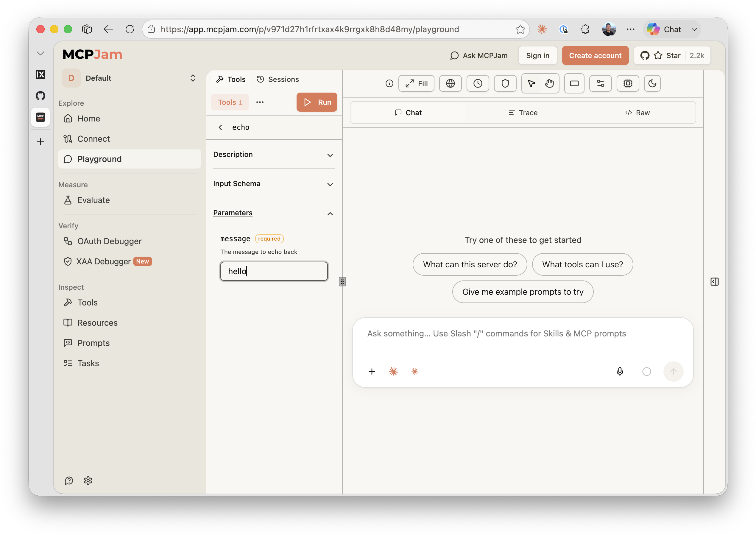Open the Copilot Chat dropdown arrow
The height and width of the screenshot is (535, 756).
coord(694,29)
